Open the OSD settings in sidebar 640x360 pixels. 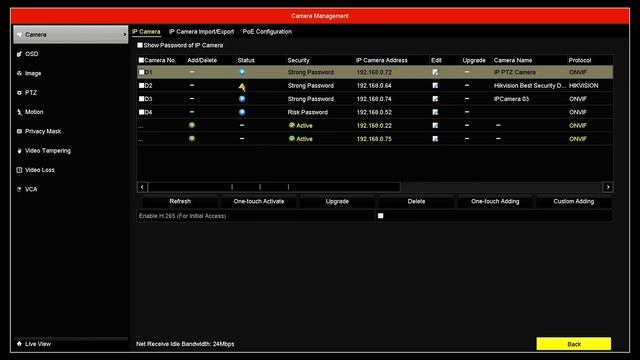(31, 54)
